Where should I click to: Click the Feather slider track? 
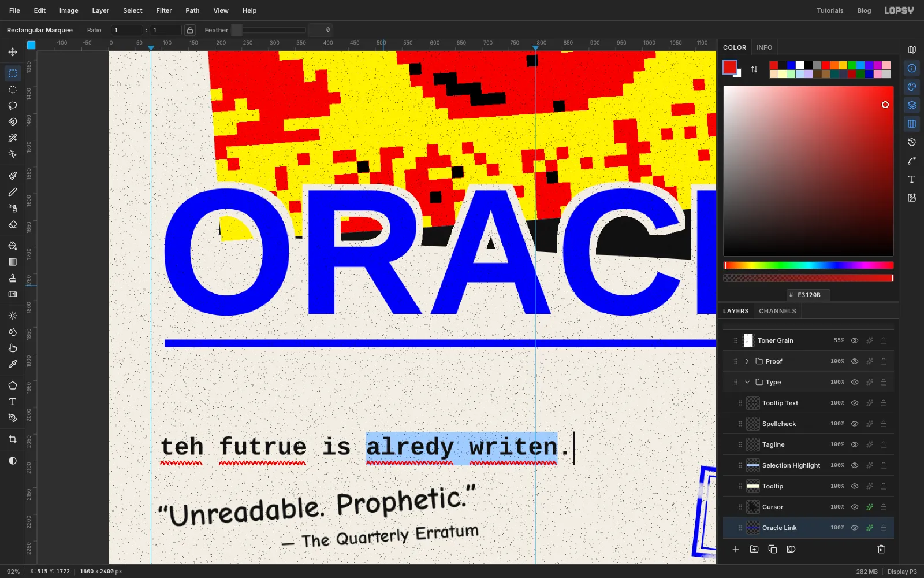(x=269, y=30)
